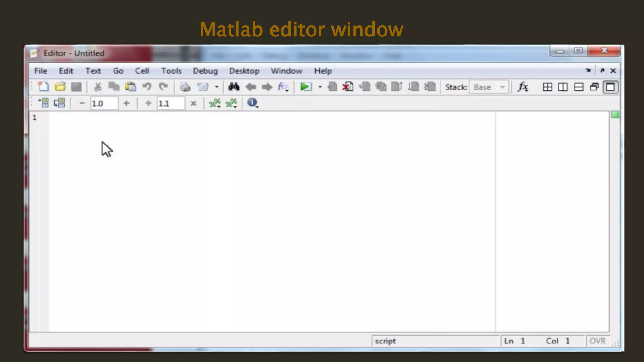Image resolution: width=644 pixels, height=362 pixels.
Task: Open the Edit menu
Action: [x=66, y=71]
